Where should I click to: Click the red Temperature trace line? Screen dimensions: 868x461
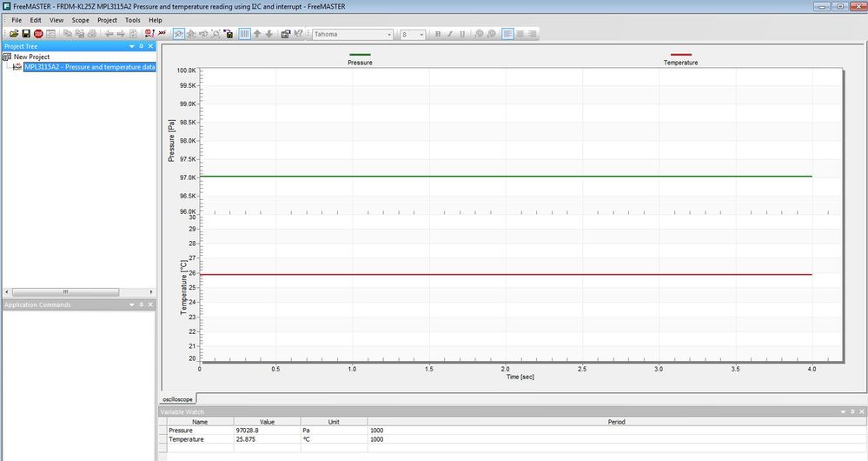tap(506, 274)
